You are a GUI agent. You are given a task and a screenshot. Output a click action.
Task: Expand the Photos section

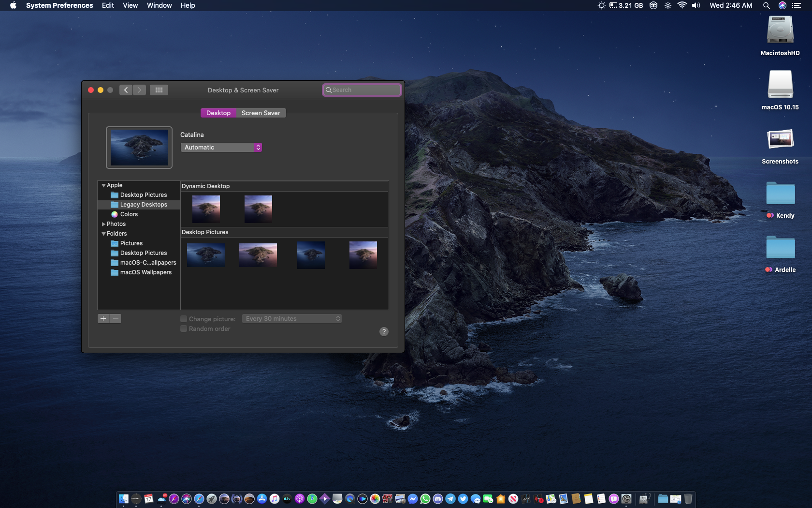103,224
